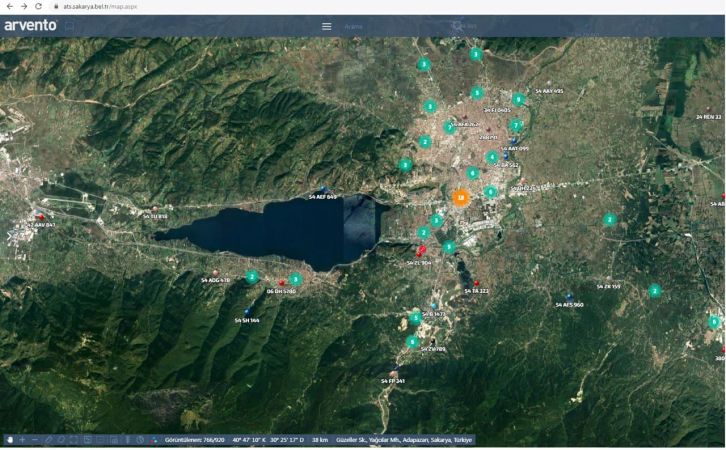
Task: Select red vehicle marker 06 DH 5280
Action: click(x=282, y=283)
